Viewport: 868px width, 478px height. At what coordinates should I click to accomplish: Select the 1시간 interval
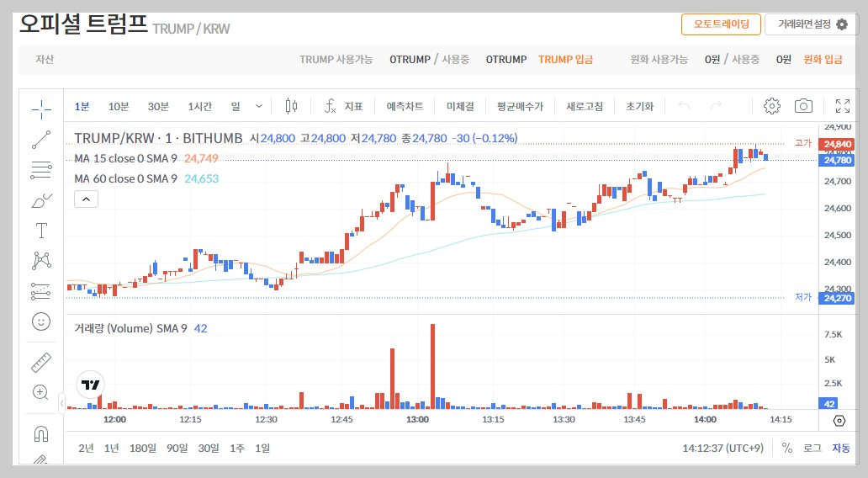point(200,106)
